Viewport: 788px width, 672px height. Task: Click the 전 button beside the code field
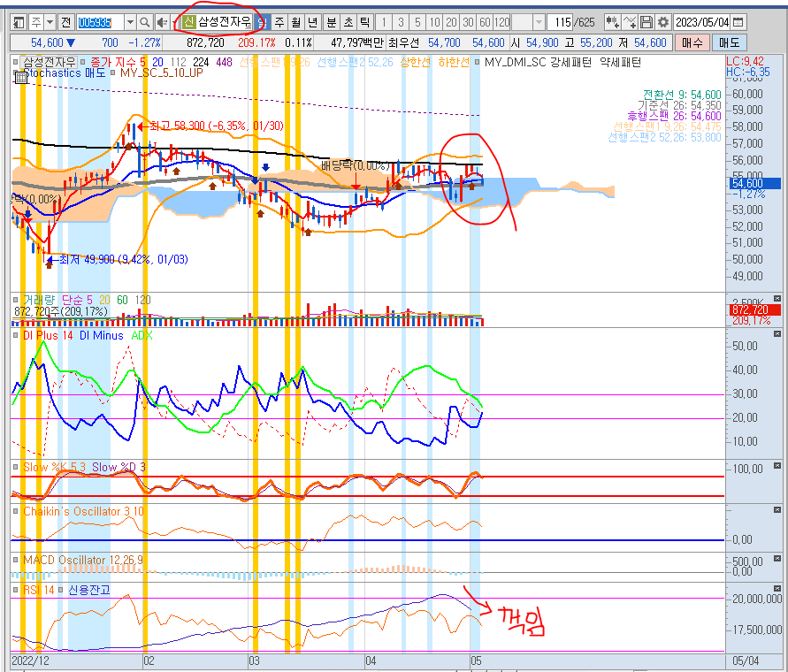[x=66, y=22]
